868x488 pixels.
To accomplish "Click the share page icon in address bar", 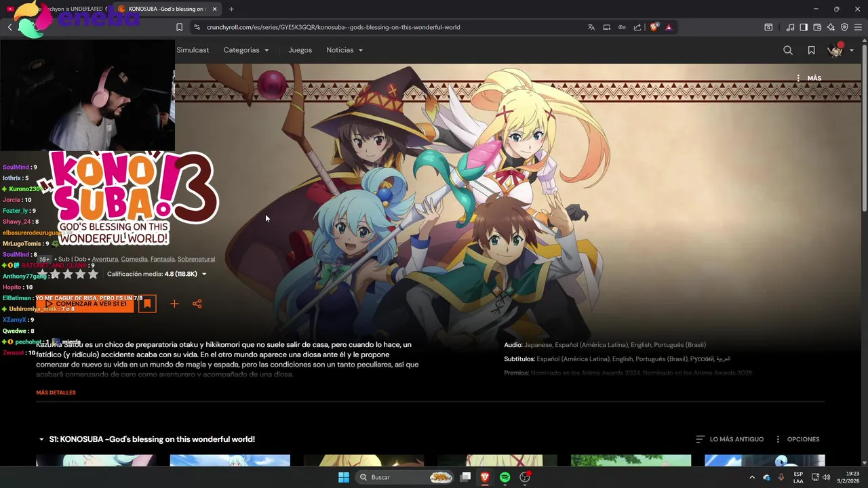I will (x=637, y=27).
